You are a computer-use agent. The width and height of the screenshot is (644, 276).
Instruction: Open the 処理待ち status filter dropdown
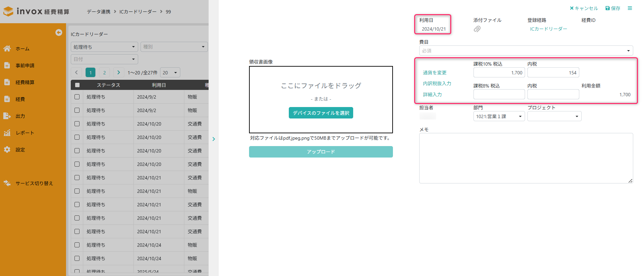pos(104,47)
